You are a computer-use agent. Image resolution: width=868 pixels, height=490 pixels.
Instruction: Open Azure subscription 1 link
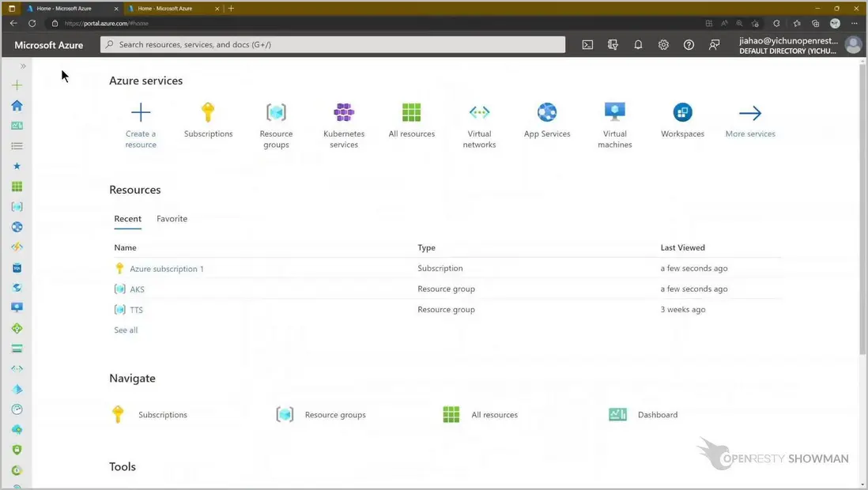coord(166,269)
